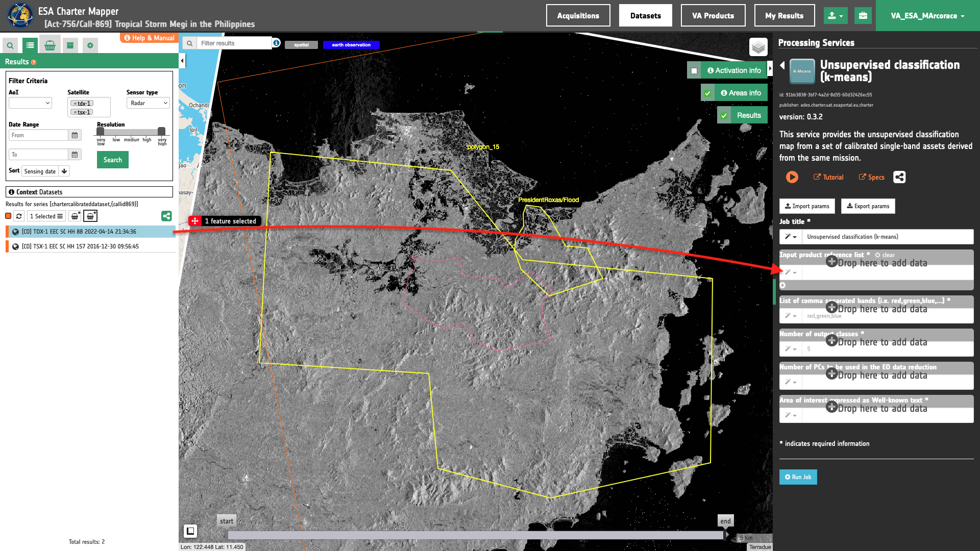Open the settings gear tab in left panel
The width and height of the screenshot is (980, 551).
[90, 45]
